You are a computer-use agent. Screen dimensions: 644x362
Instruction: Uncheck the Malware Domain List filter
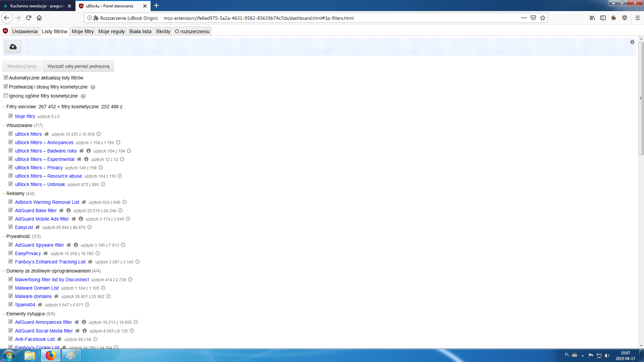(x=10, y=288)
